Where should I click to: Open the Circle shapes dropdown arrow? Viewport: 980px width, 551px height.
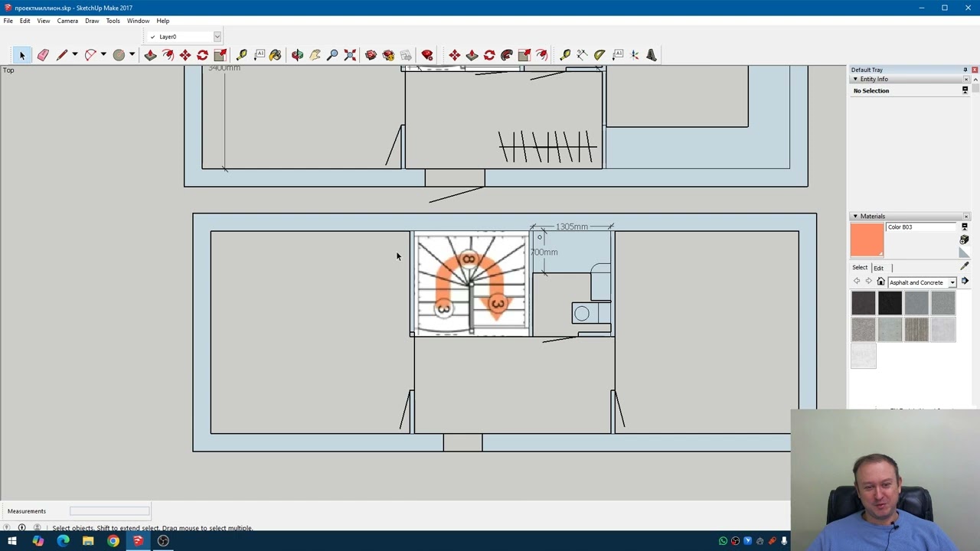tap(132, 55)
